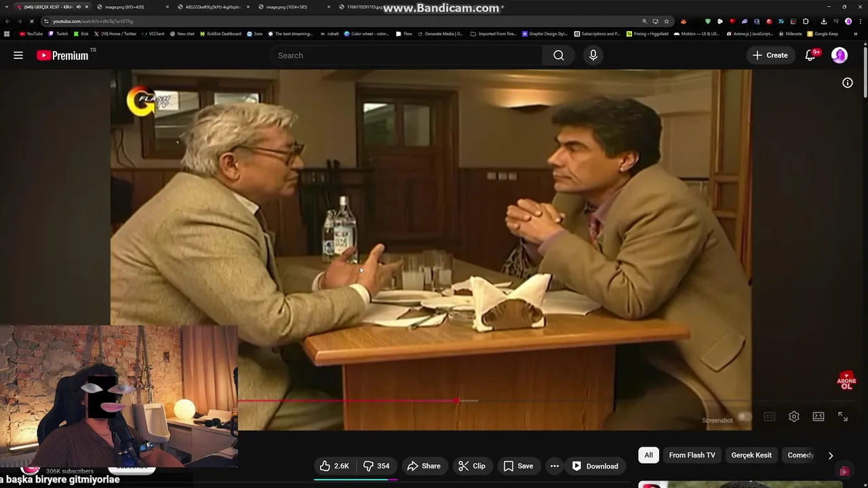Open the apps grid in bookmarks bar
Screen dimensions: 868x488
click(7, 33)
